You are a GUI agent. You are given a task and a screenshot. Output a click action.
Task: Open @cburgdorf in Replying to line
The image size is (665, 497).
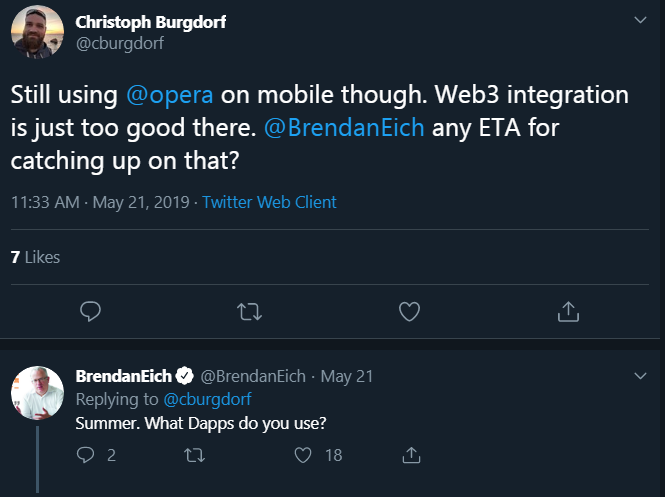tap(207, 399)
